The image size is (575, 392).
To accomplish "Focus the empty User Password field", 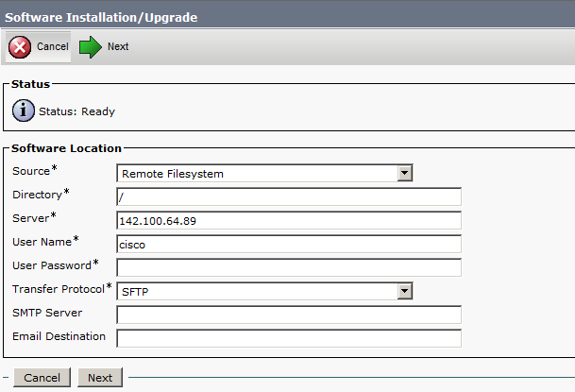I will [289, 267].
